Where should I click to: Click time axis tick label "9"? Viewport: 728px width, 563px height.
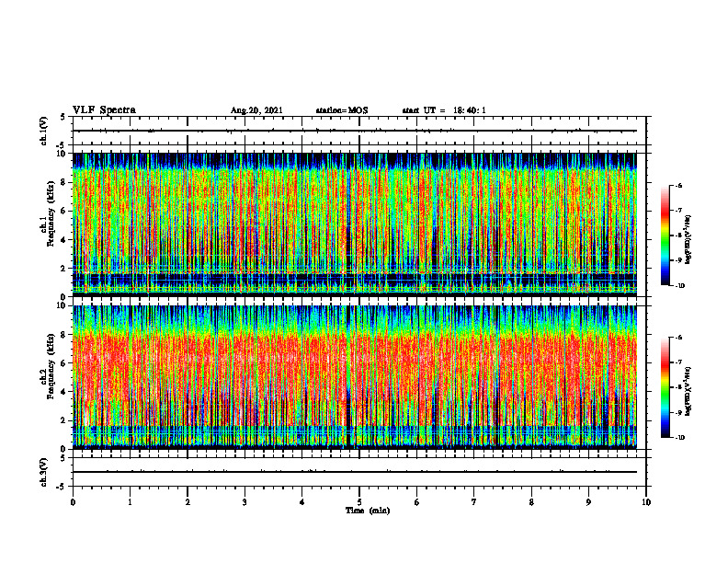(588, 502)
